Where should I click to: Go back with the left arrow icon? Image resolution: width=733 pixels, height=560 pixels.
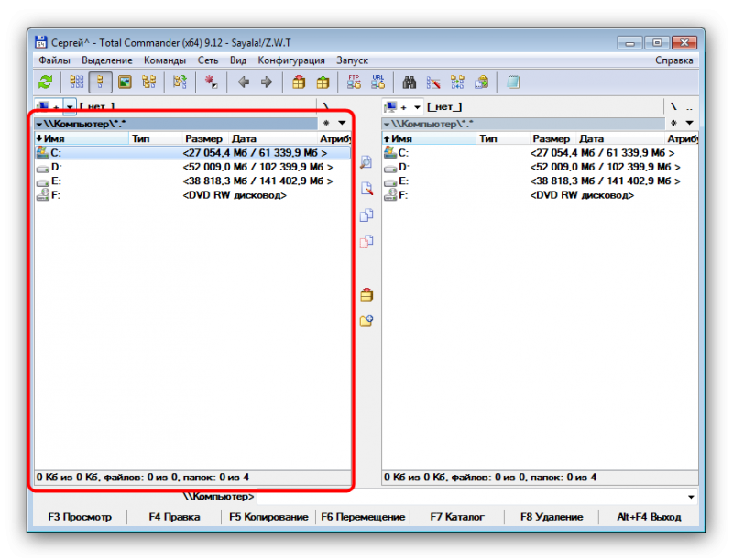pos(243,82)
